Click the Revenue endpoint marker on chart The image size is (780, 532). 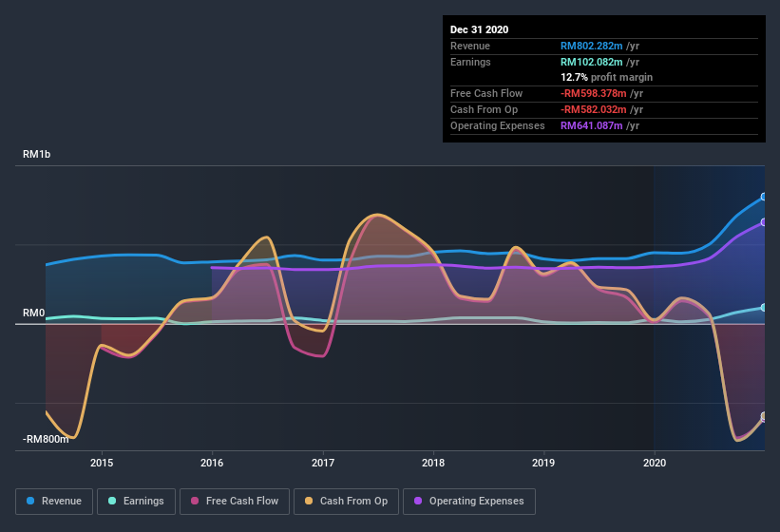pyautogui.click(x=764, y=198)
